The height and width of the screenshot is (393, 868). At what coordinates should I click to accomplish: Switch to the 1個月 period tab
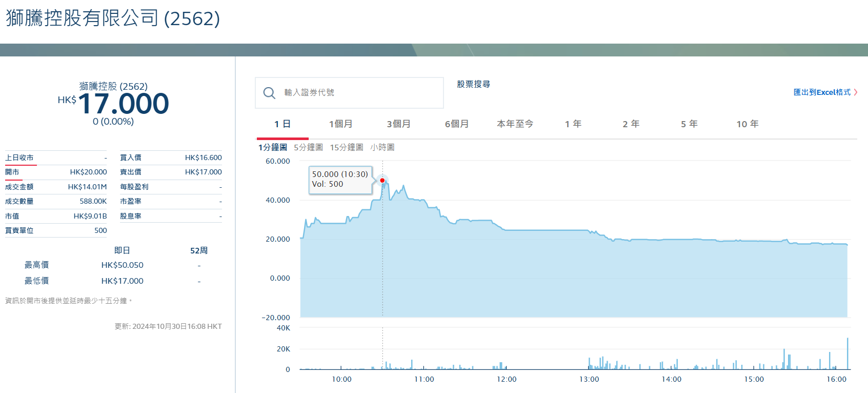coord(341,124)
